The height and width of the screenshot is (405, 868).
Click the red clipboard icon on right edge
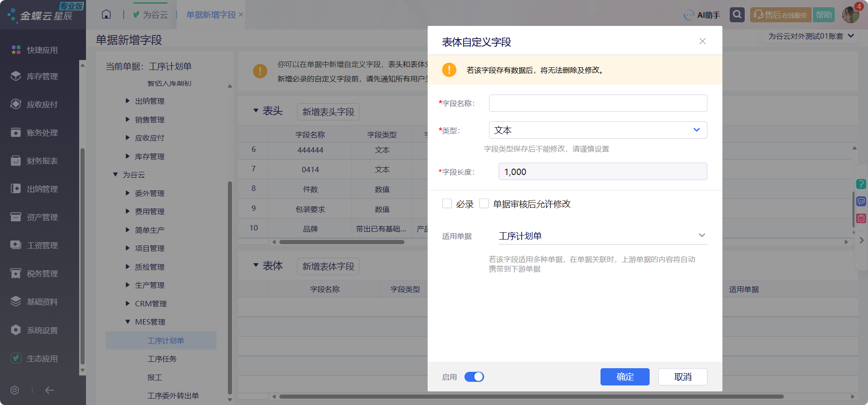tap(861, 219)
